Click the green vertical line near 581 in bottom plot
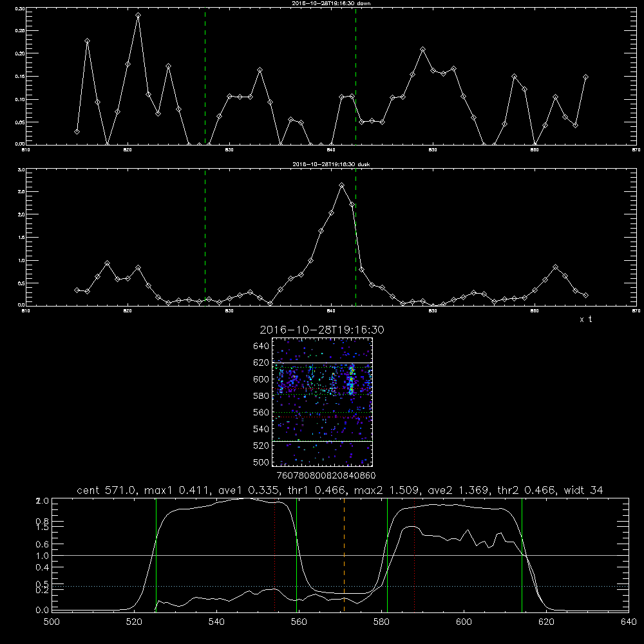644x644 pixels. 387,554
